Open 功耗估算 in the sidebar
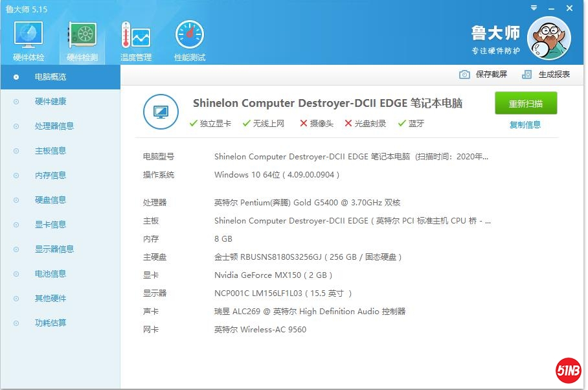This screenshot has height=390, width=588. [51, 323]
